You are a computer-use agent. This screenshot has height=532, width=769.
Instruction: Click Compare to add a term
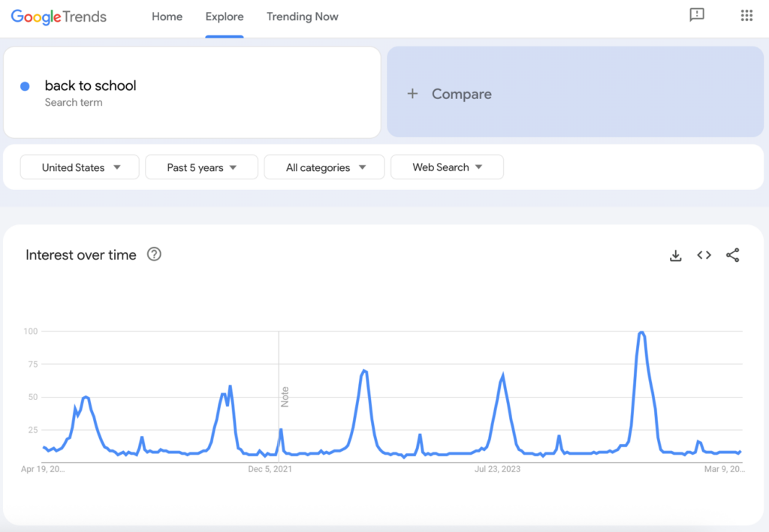[574, 92]
